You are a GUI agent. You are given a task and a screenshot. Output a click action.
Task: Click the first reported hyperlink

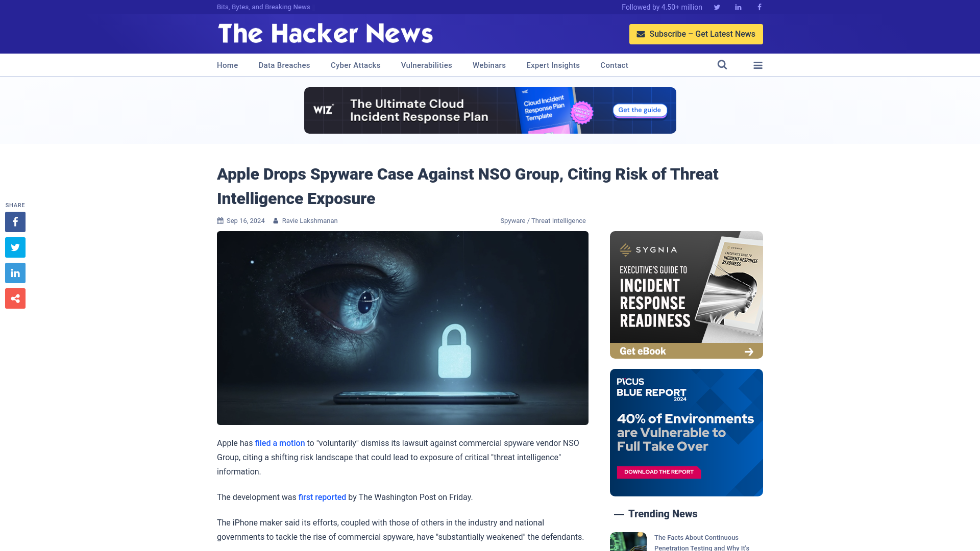click(322, 497)
